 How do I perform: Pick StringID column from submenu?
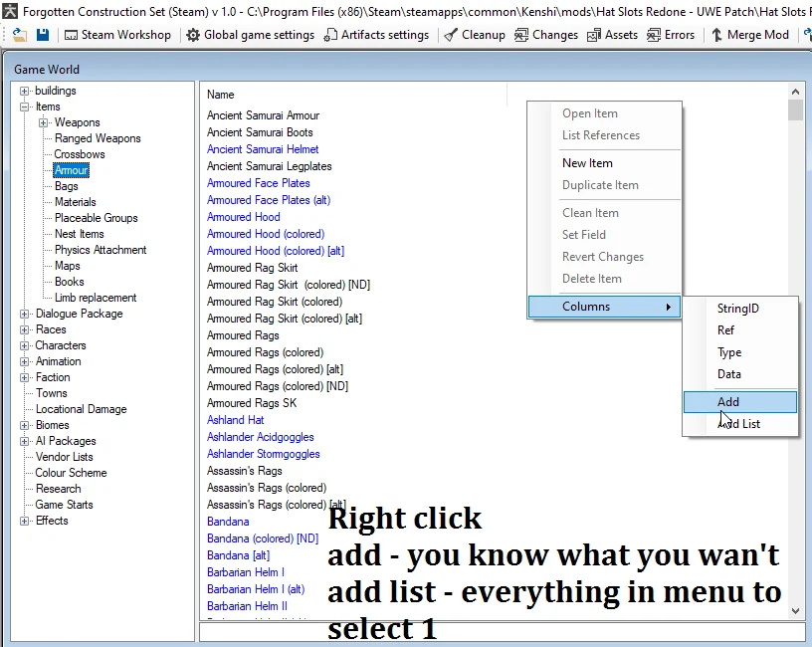tap(737, 309)
